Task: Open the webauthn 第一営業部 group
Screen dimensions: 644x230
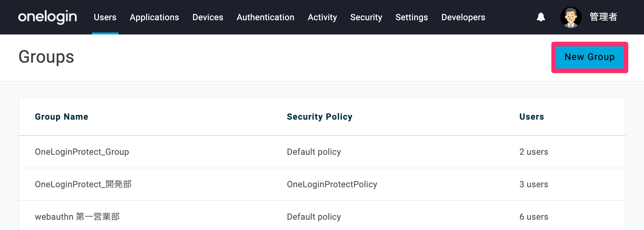Action: coord(77,217)
